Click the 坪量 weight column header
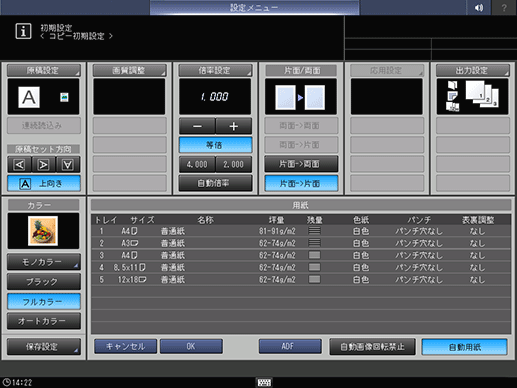 pyautogui.click(x=277, y=220)
